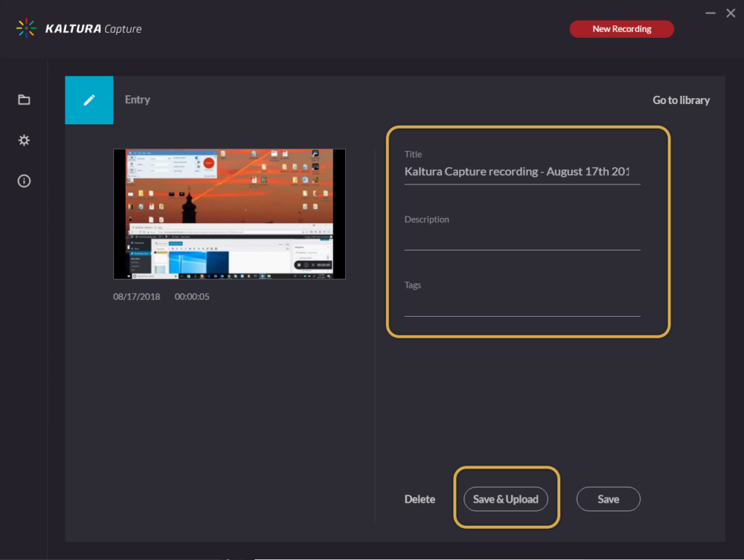The width and height of the screenshot is (744, 560).
Task: Click the Save & Upload button
Action: point(506,499)
